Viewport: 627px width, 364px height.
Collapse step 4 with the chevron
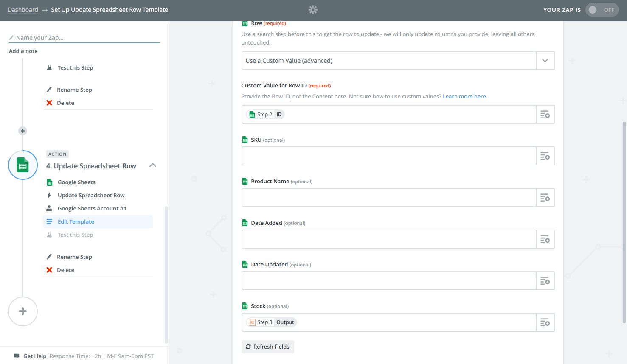pos(153,165)
